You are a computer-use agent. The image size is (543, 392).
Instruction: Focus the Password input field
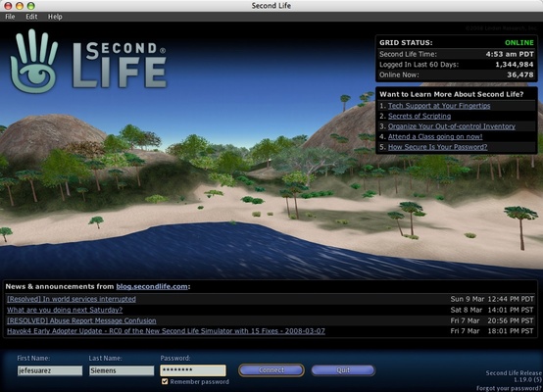193,370
